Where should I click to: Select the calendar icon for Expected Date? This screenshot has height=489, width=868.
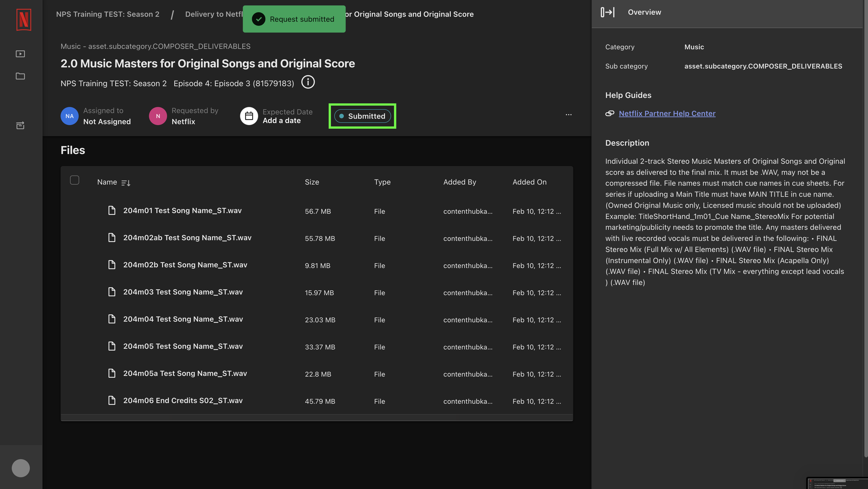(x=249, y=116)
